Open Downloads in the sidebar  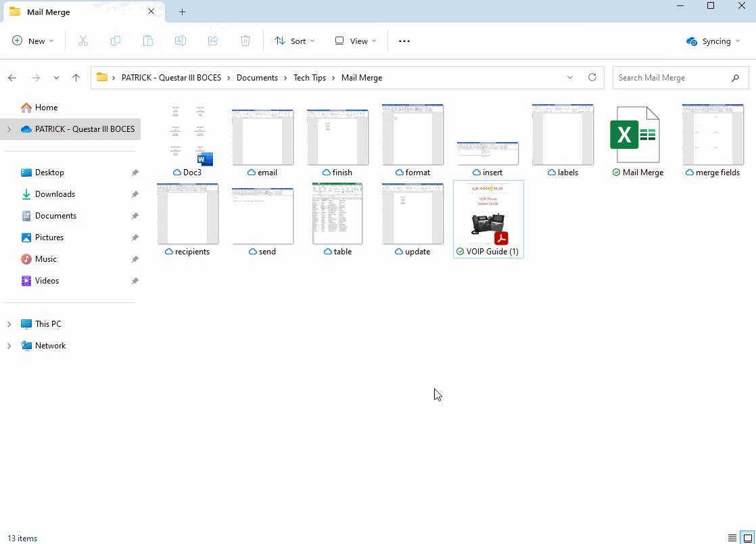(55, 194)
